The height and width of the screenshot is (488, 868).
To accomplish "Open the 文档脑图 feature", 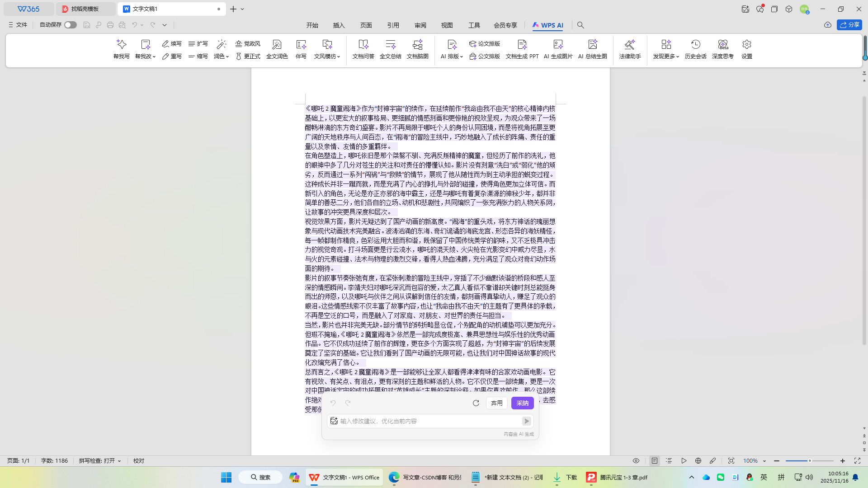I will (417, 50).
